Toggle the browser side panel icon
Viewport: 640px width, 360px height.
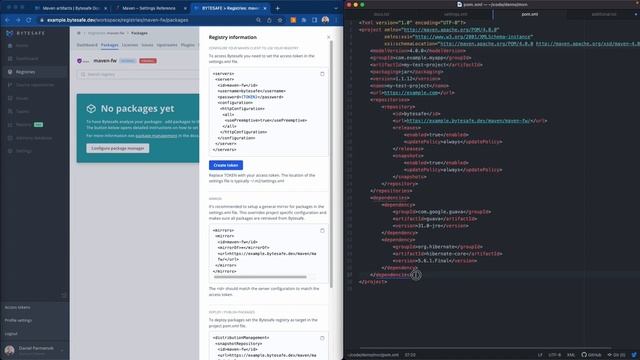pyautogui.click(x=314, y=20)
